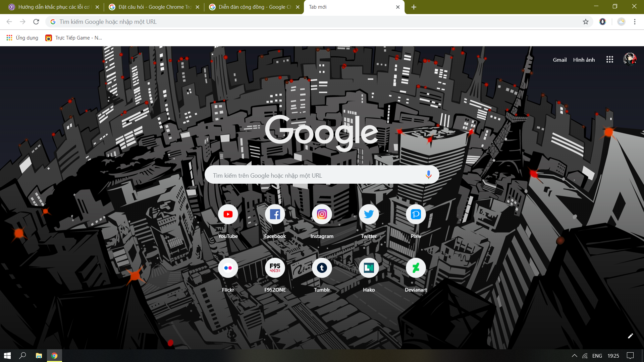644x362 pixels.
Task: Click the download manager extension icon
Action: [603, 22]
